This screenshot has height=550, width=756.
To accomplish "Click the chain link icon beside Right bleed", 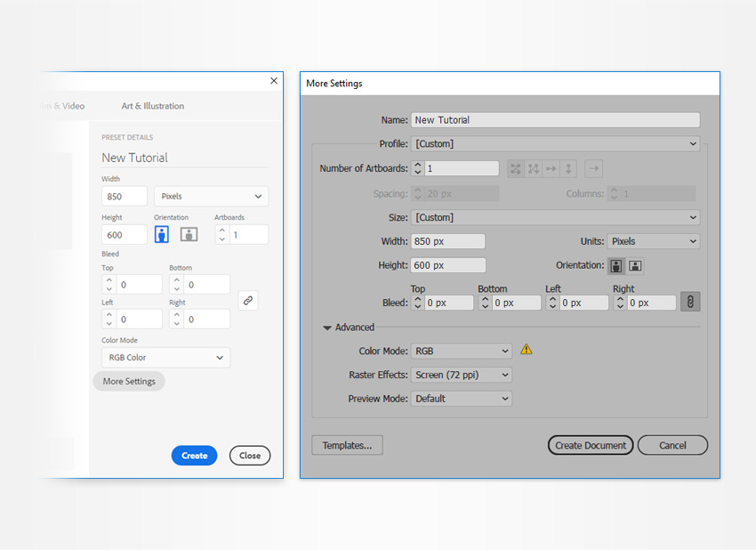I will pyautogui.click(x=690, y=303).
